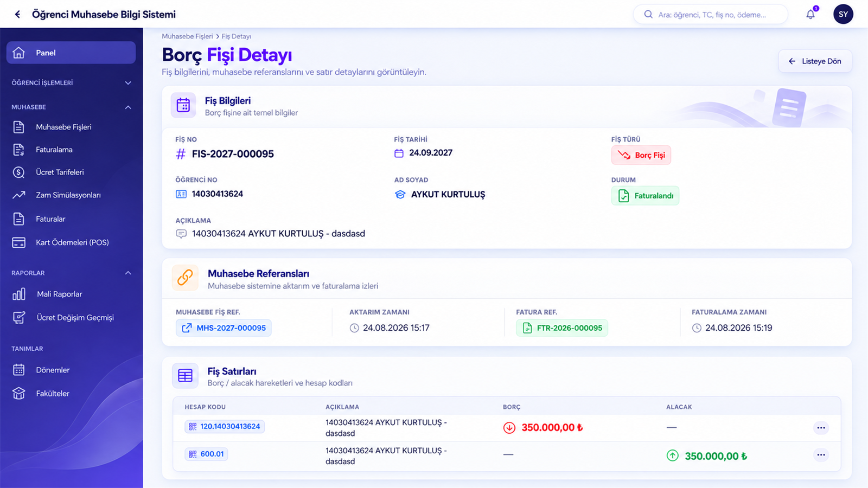Image resolution: width=868 pixels, height=488 pixels.
Task: Click student number 14030413624 value
Action: [218, 194]
